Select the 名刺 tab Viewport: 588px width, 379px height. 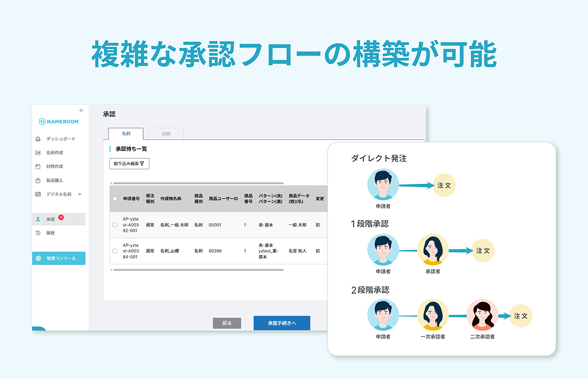pos(126,134)
